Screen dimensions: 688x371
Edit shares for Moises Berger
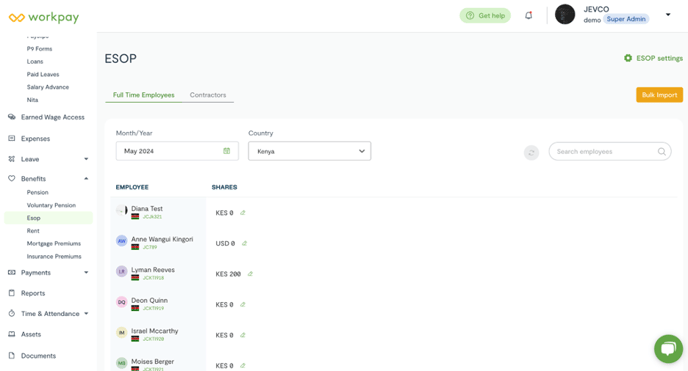243,365
